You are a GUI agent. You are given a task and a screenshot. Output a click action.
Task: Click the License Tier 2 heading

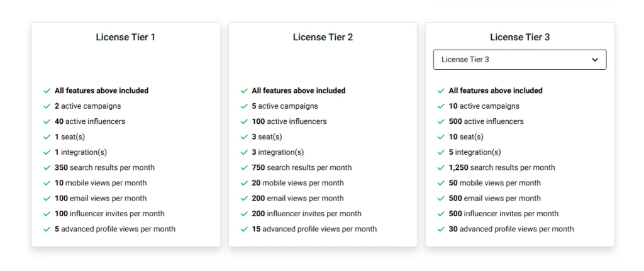[323, 37]
